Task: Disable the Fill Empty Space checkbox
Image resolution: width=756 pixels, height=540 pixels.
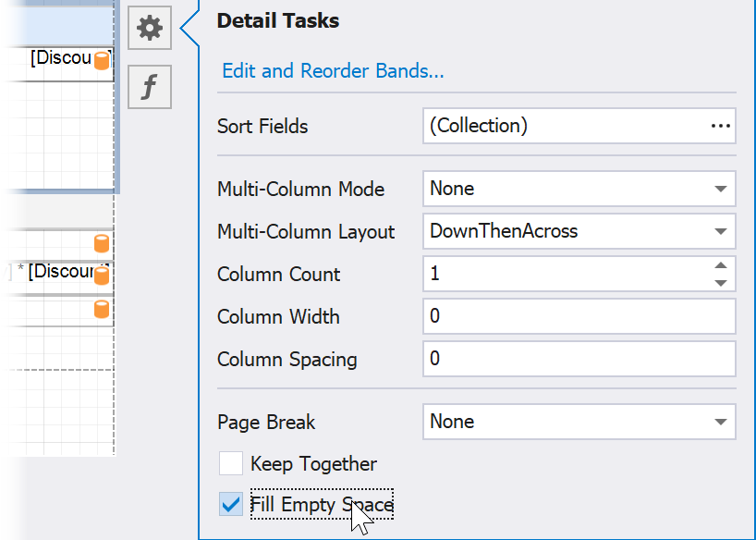Action: pyautogui.click(x=230, y=505)
